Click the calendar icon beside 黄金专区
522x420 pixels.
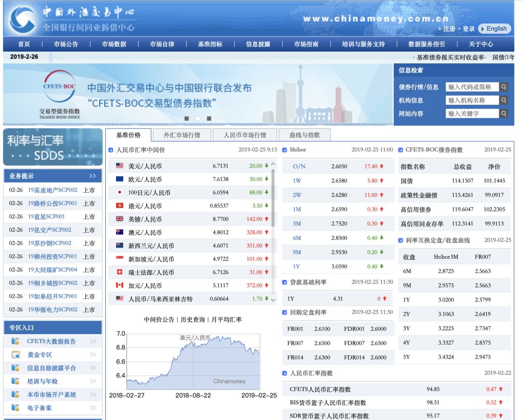click(15, 355)
